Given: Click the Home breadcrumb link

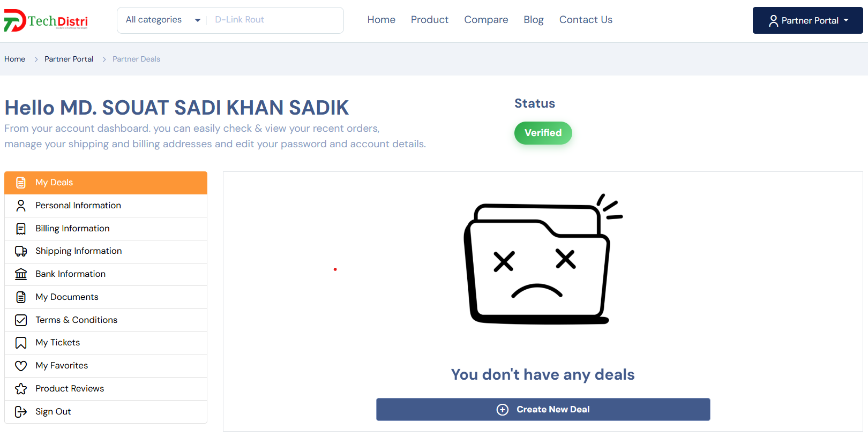Looking at the screenshot, I should point(14,59).
